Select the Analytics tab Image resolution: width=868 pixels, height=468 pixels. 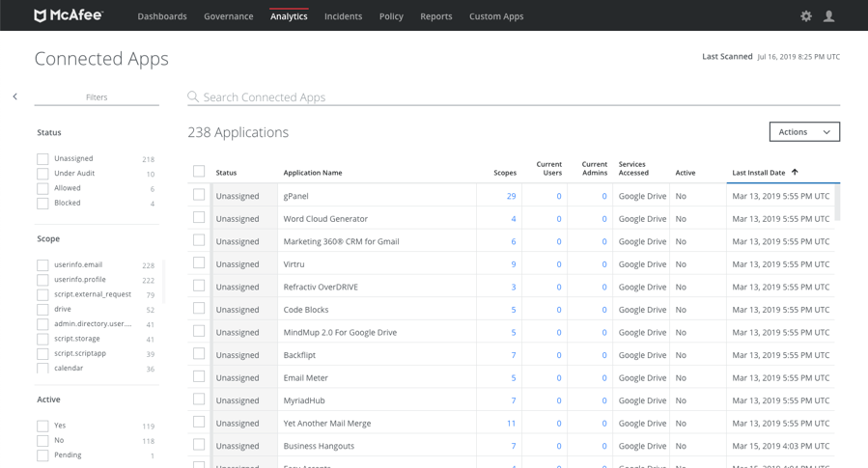(x=289, y=16)
